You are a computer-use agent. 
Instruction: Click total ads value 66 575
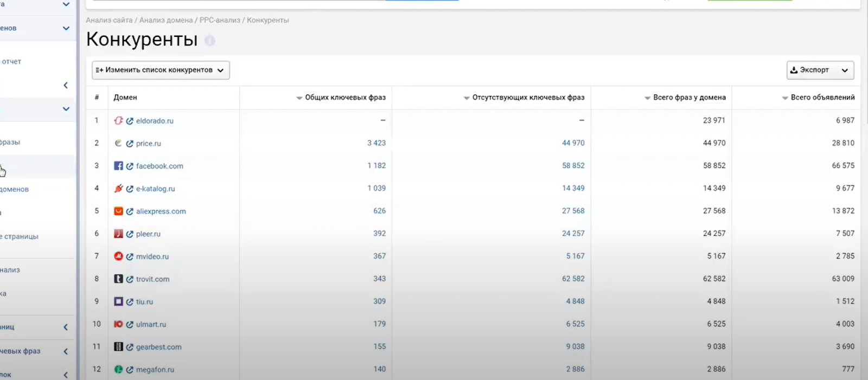[843, 166]
